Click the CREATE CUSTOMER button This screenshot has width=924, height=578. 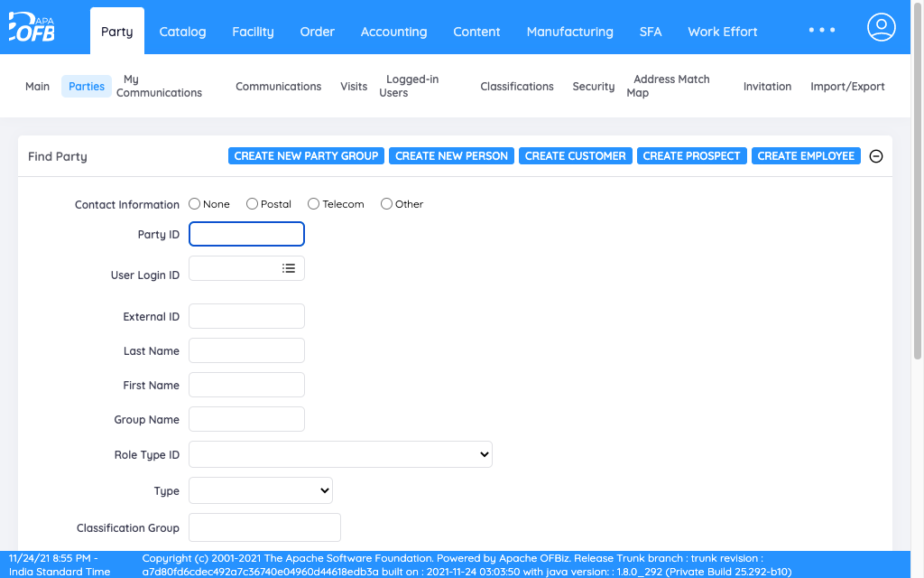(575, 155)
